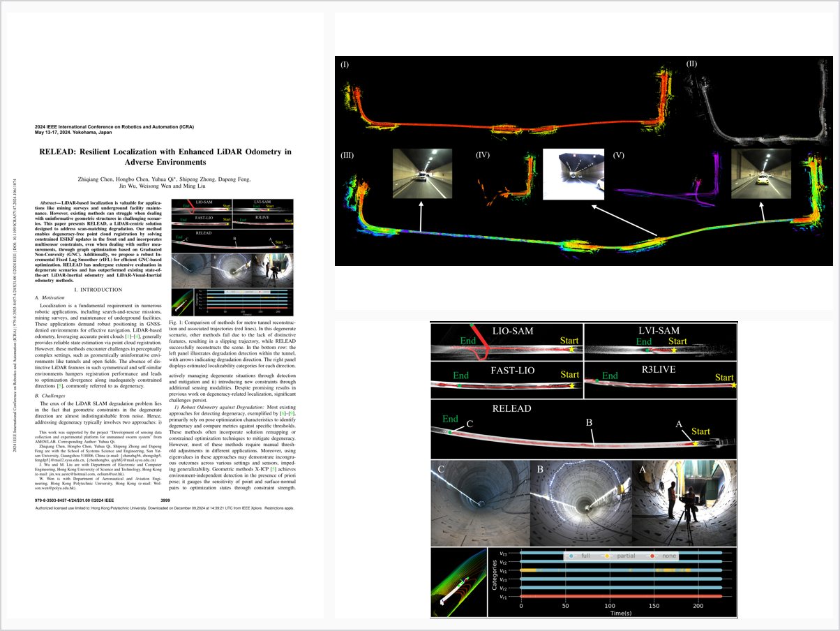The image size is (840, 631).
Task: Click the paper title starting 'RELEAD: Resilient Localization'
Action: 165,156
